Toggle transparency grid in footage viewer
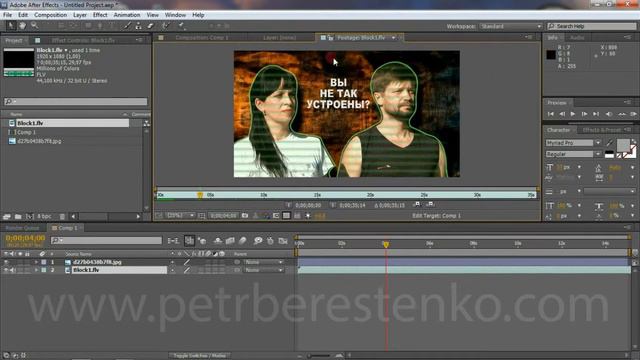 pyautogui.click(x=287, y=216)
